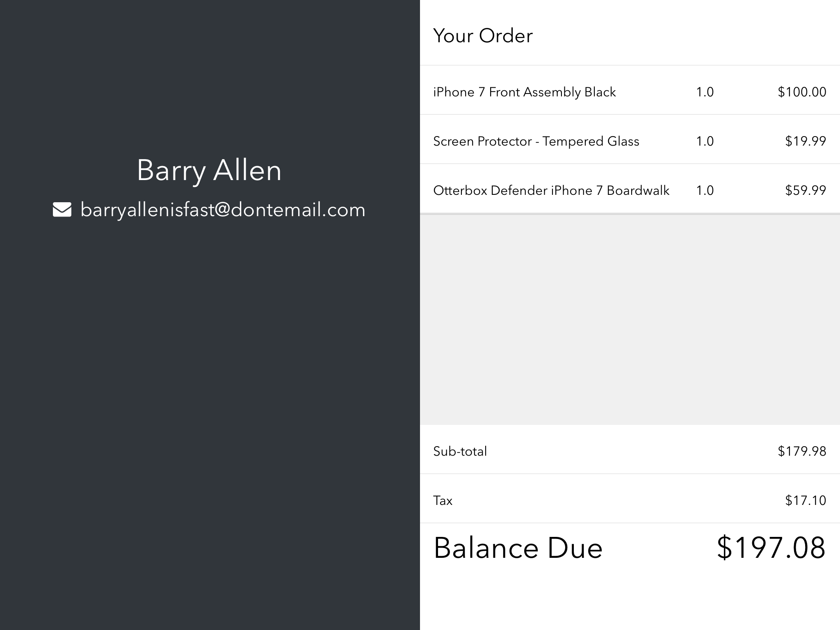840x630 pixels.
Task: Click the Tax label
Action: coord(443,500)
